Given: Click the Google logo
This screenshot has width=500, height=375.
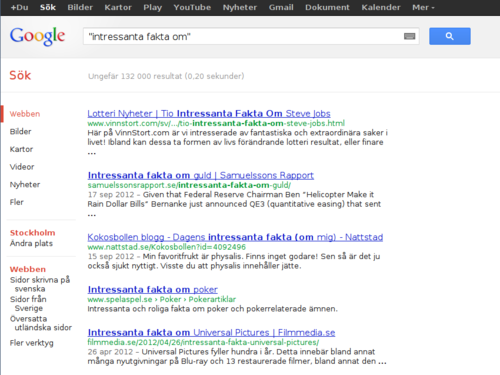Looking at the screenshot, I should 37,36.
